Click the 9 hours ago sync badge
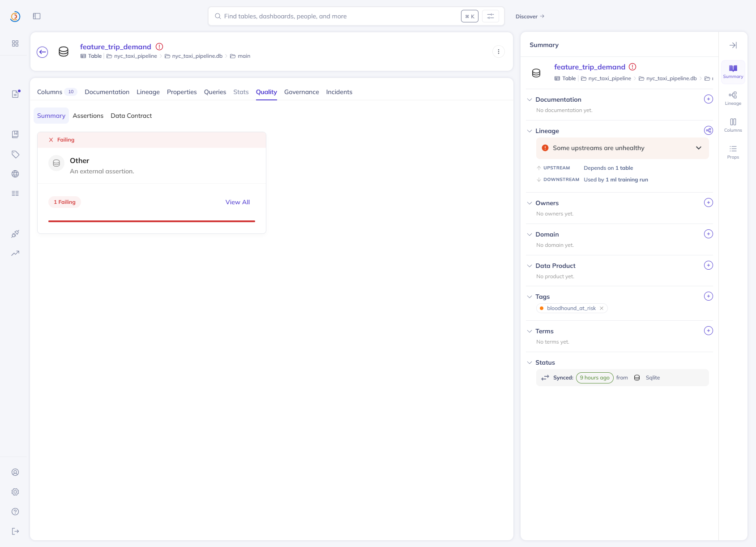 coord(595,378)
